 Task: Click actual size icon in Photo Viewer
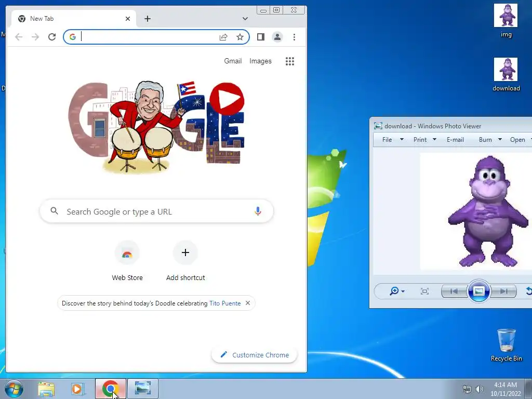click(424, 291)
